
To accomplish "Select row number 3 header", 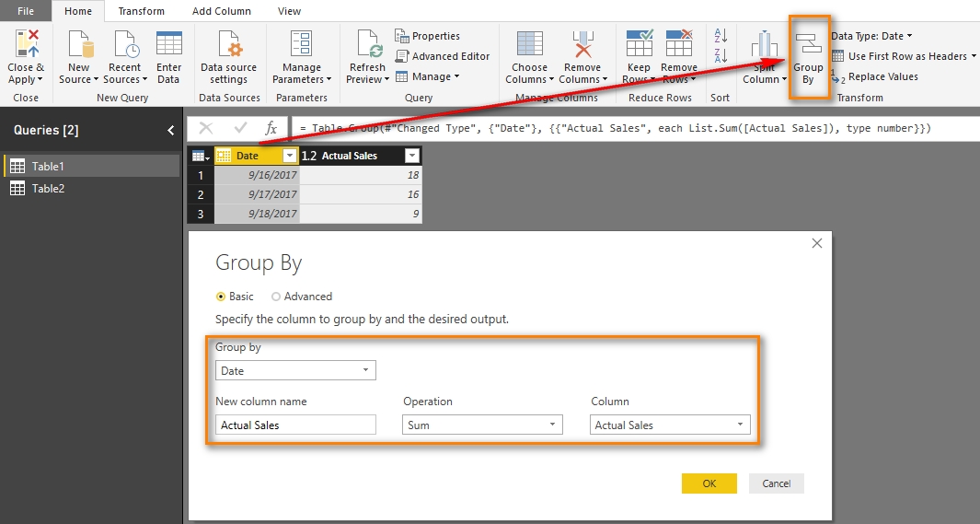I will [x=201, y=214].
